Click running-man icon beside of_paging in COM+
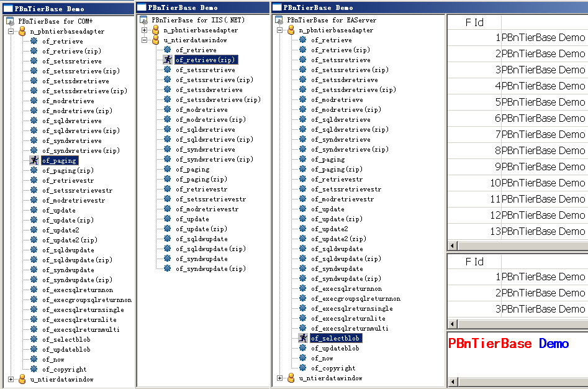The width and height of the screenshot is (588, 389). [x=34, y=160]
